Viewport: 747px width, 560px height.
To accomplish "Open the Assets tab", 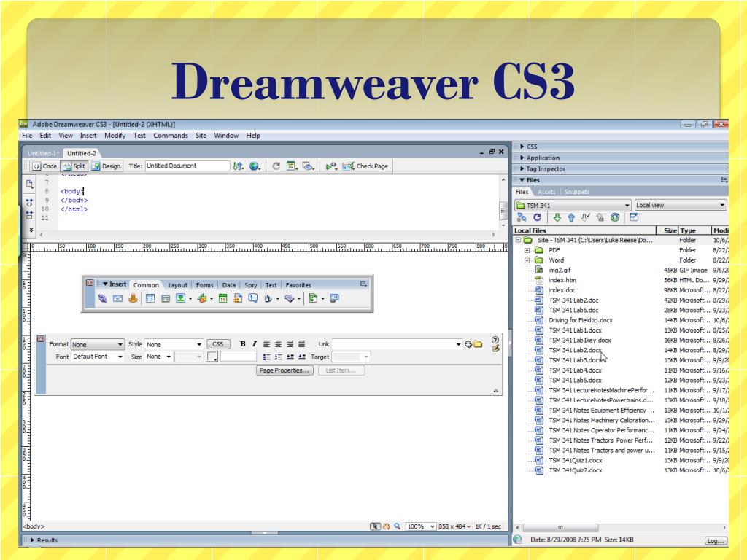I will click(546, 192).
